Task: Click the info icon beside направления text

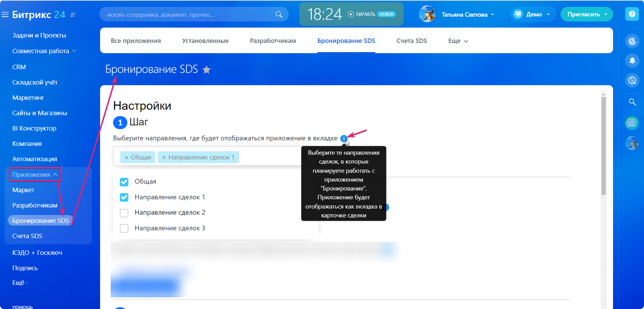Action: [x=344, y=138]
